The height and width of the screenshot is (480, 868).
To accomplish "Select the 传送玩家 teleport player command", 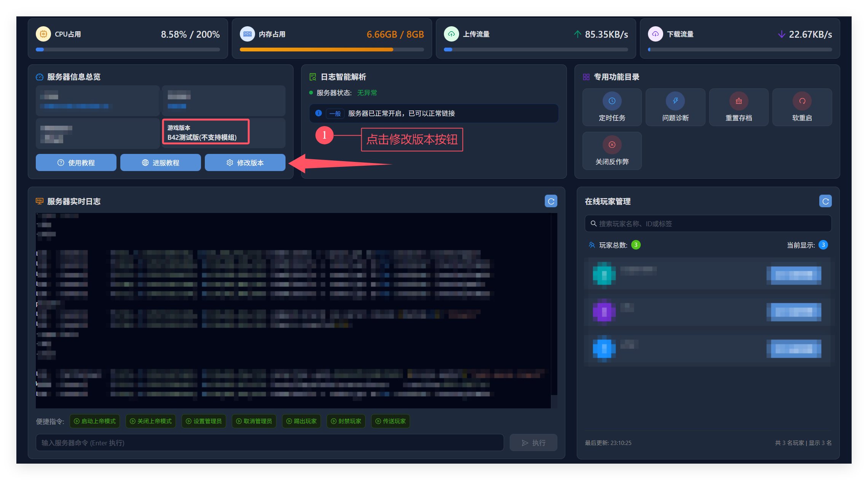I will click(391, 421).
